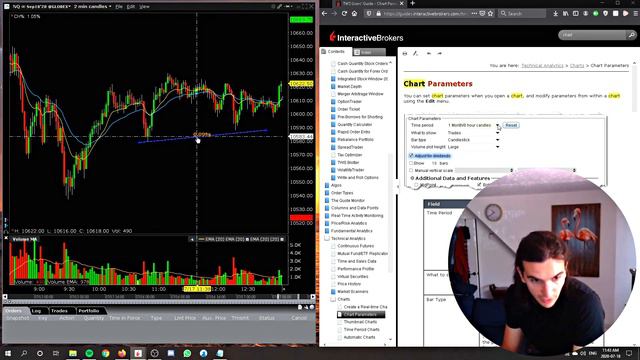Toggle the Show bars checkbox
The image size is (640, 360).
tap(411, 163)
